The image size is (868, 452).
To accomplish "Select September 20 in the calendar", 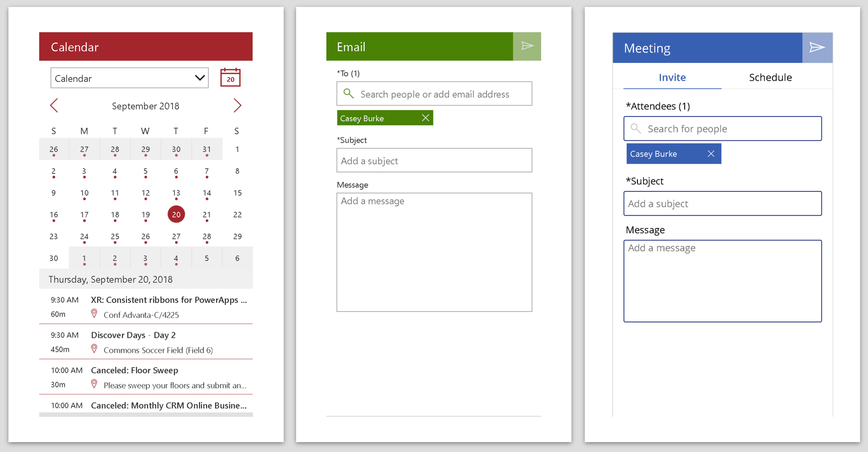I will [x=176, y=215].
